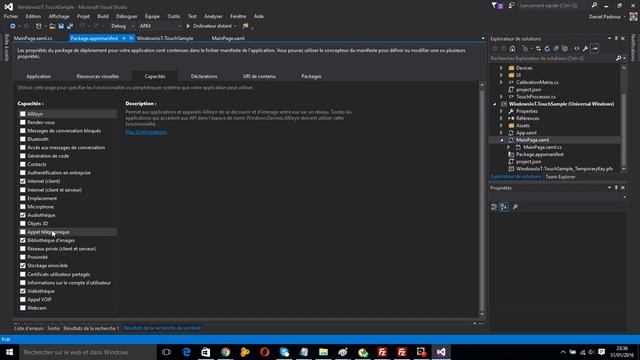Toggle the Appel téléphonique checkbox
This screenshot has width=640, height=360.
pyautogui.click(x=23, y=232)
